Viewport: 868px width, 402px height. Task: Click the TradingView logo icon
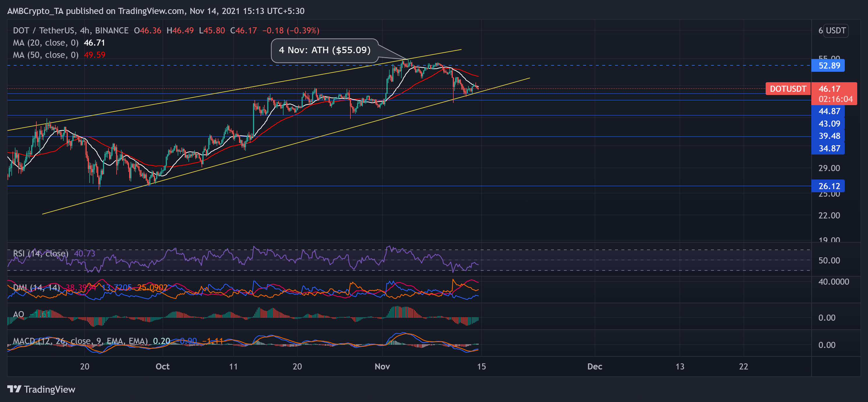tap(14, 389)
